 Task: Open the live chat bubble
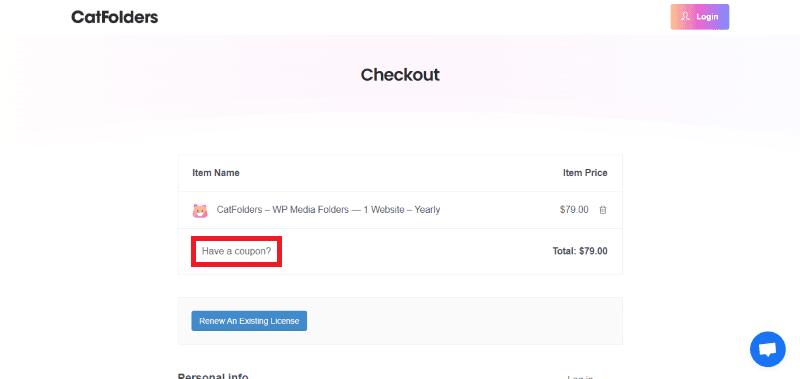click(767, 349)
